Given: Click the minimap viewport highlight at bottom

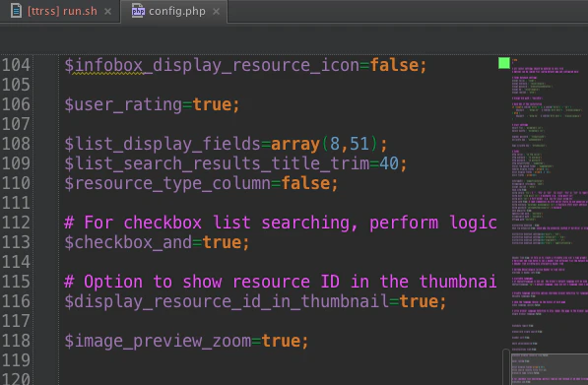Looking at the screenshot, I should tap(550, 369).
